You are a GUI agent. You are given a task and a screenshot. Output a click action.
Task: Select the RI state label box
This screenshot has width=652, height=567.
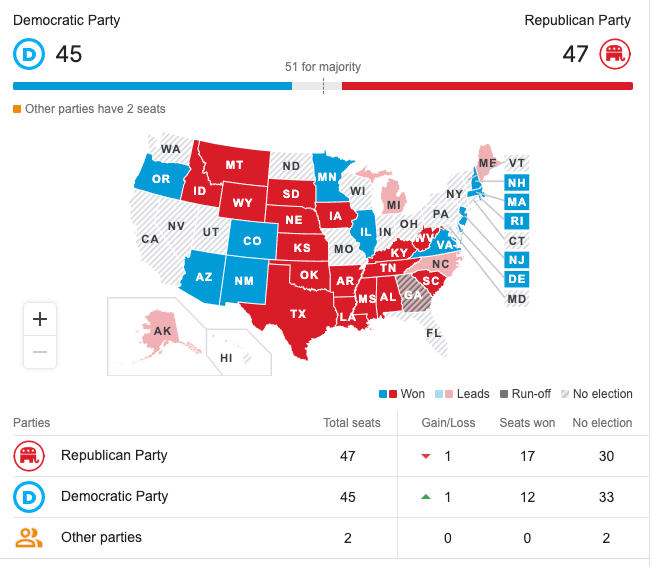click(x=516, y=221)
